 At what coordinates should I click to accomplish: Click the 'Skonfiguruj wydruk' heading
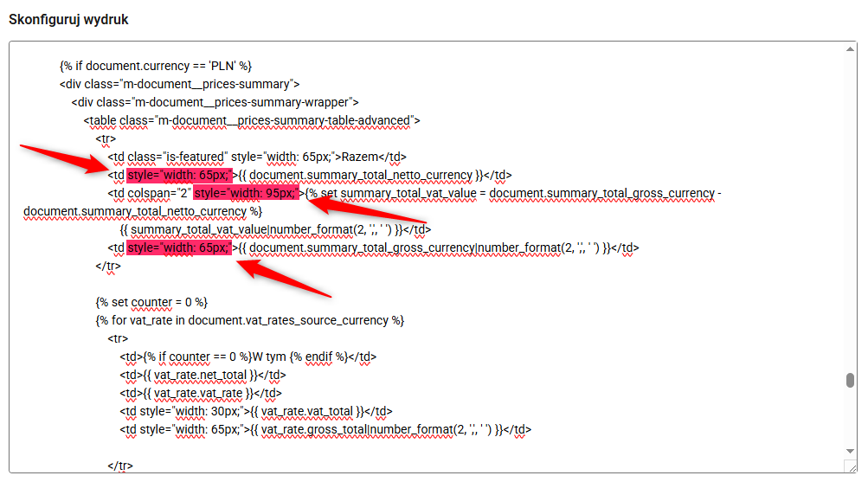pyautogui.click(x=68, y=20)
